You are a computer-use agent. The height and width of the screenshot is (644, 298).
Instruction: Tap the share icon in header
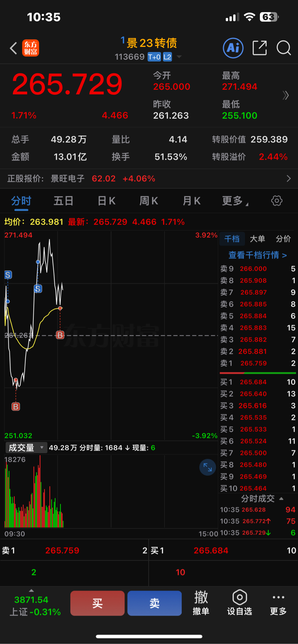pyautogui.click(x=260, y=48)
